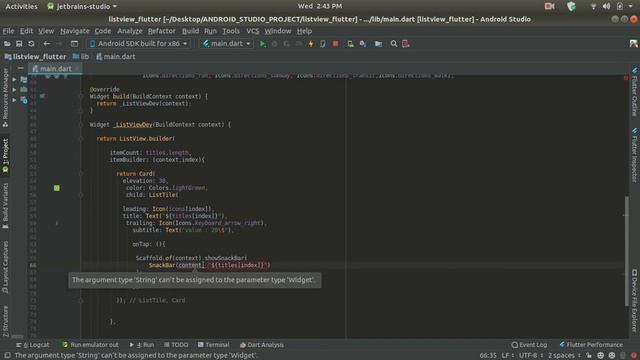The width and height of the screenshot is (640, 360).
Task: Toggle the Build Variants side panel
Action: (x=5, y=206)
